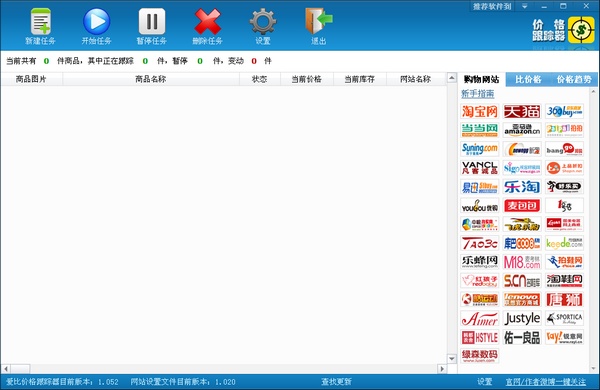Click the task list scroll up arrow
This screenshot has height=390, width=600.
[452, 78]
